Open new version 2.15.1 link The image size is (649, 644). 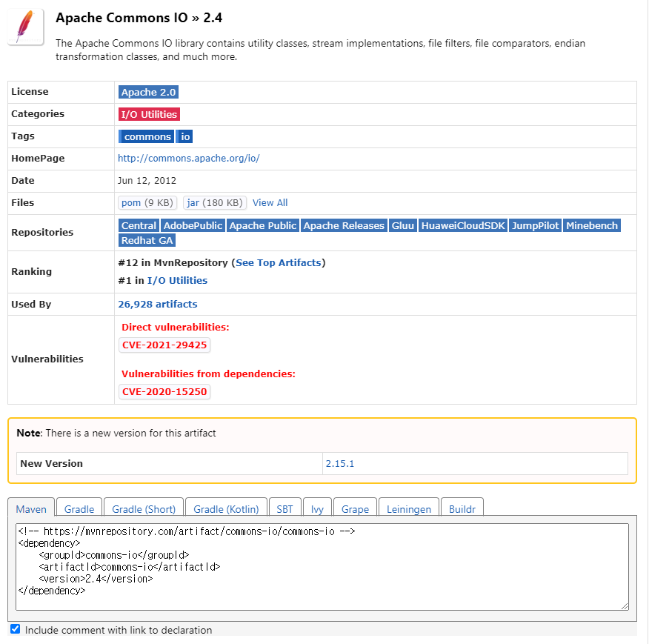click(340, 464)
